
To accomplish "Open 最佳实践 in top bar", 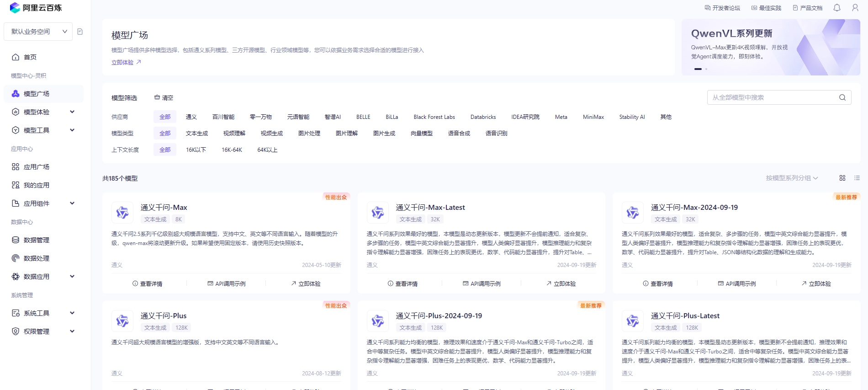I will tap(767, 8).
